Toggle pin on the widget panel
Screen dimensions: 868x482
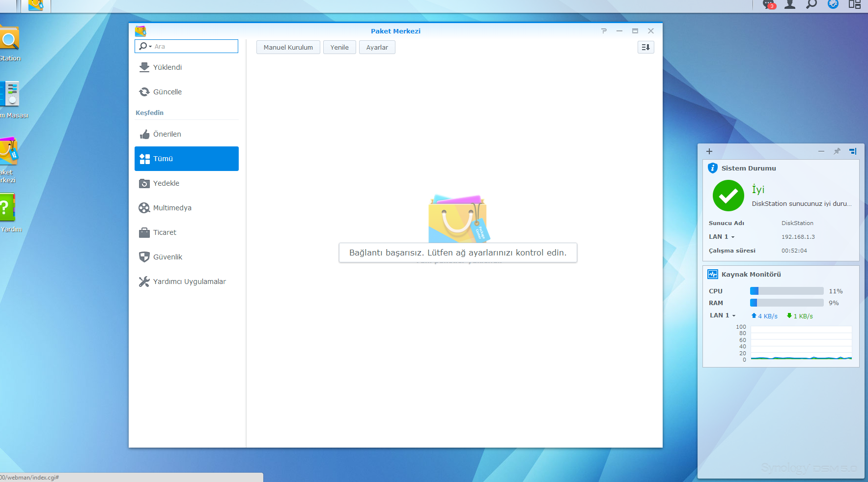[x=837, y=151]
